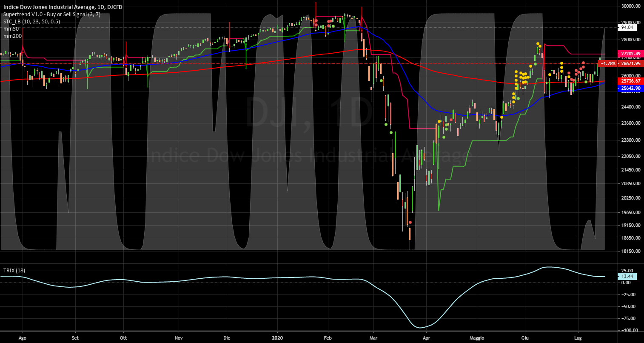Click the mm200 indicator label
644x343 pixels.
11,36
